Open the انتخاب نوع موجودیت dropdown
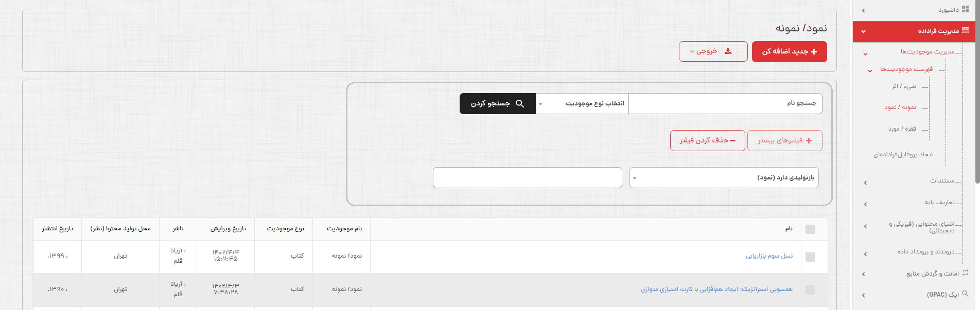Screen dimensions: 980x310 [x=582, y=104]
